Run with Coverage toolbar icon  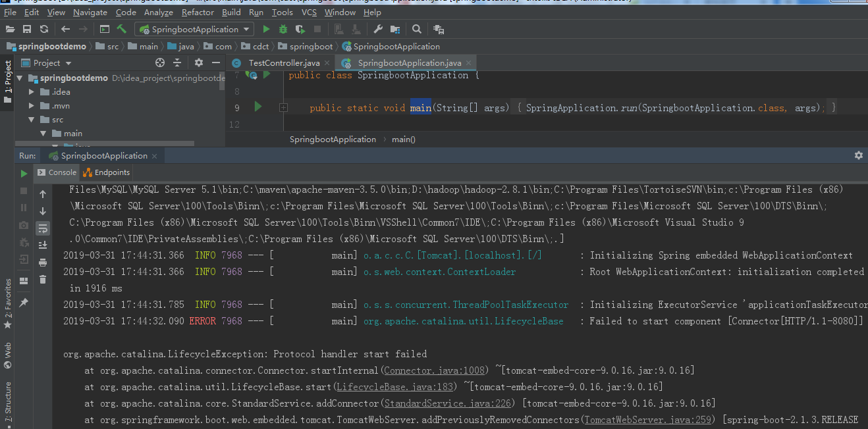pos(300,29)
